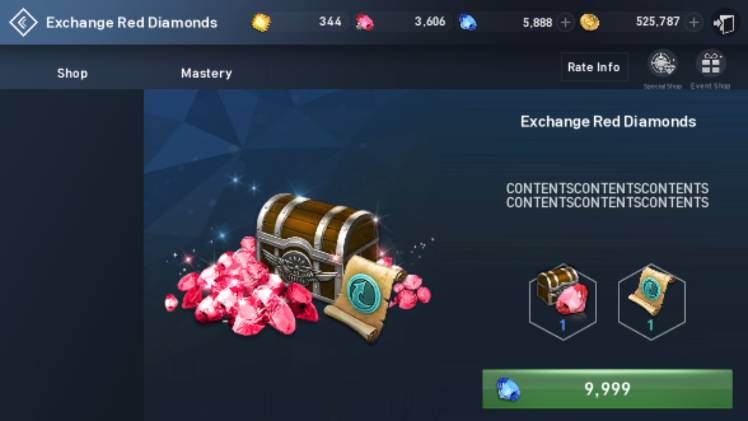The image size is (748, 421).
Task: Add more blue diamonds with plus button
Action: pyautogui.click(x=565, y=22)
